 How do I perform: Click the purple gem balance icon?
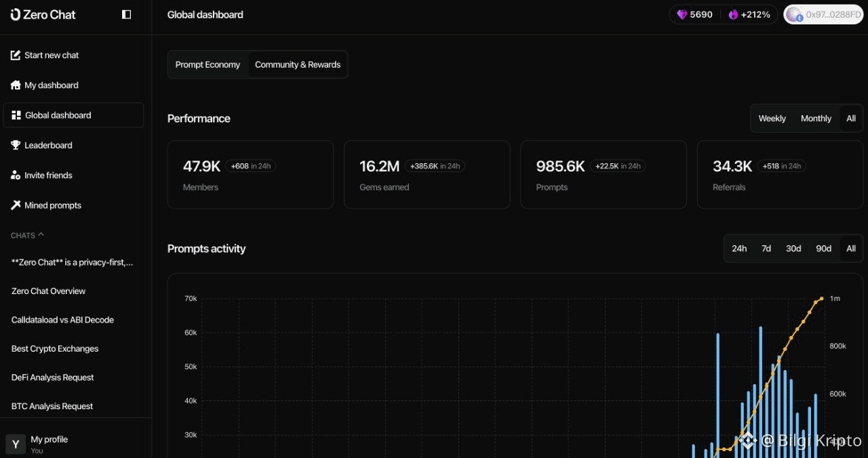click(682, 14)
